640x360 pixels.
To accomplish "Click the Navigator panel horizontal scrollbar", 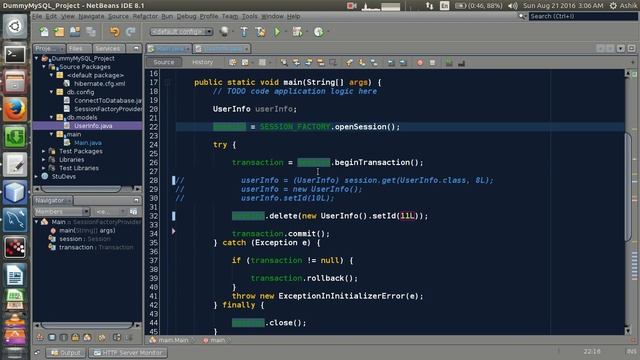I will [x=87, y=325].
